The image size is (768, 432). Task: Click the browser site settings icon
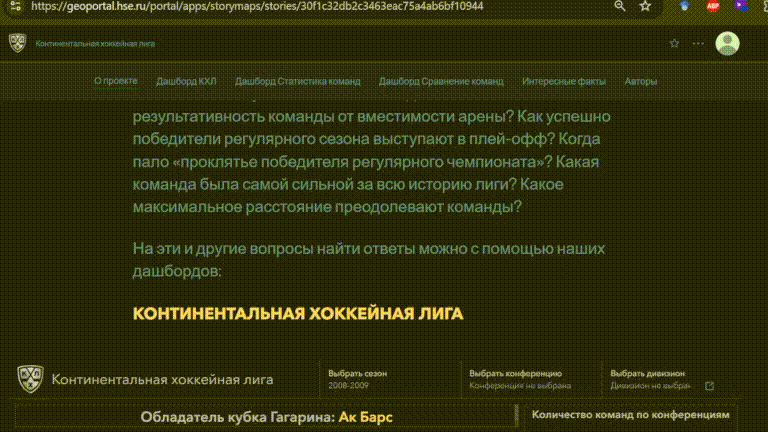16,6
